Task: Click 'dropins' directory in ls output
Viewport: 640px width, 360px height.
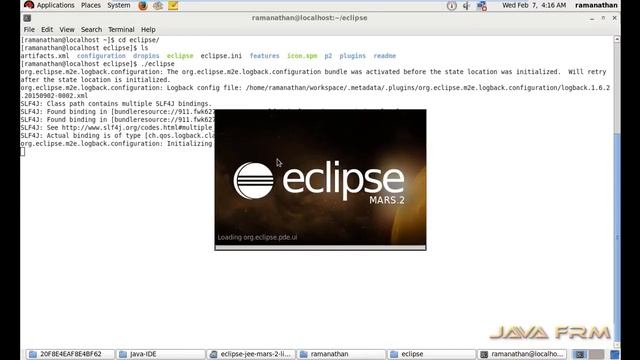Action: click(x=146, y=56)
